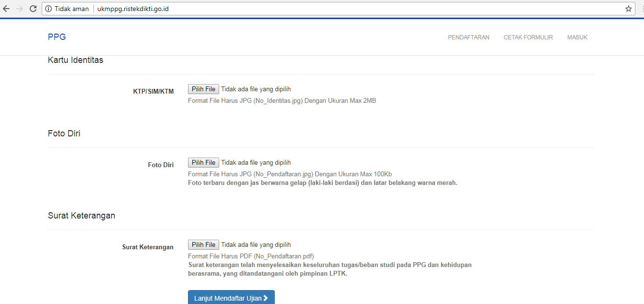
Task: Open the PPG home link
Action: (57, 37)
